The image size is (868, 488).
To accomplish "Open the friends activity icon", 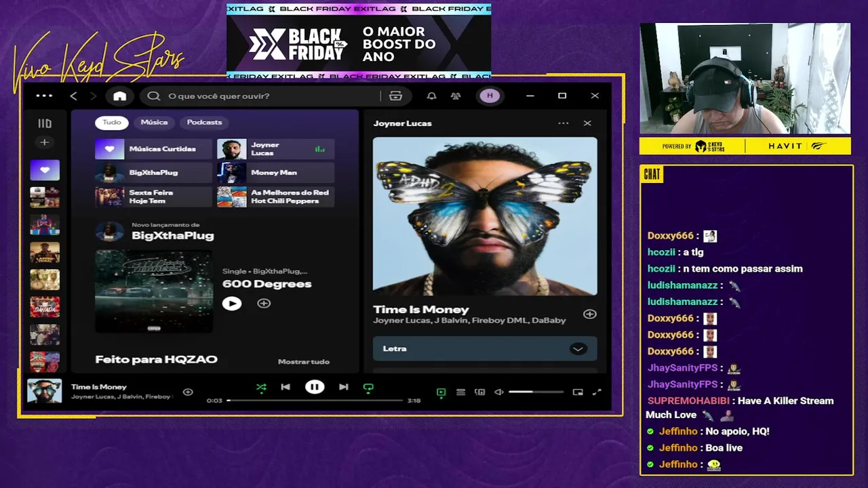I will point(456,96).
